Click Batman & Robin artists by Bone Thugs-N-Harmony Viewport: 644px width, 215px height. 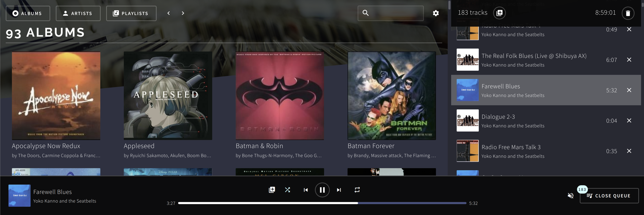(278, 156)
